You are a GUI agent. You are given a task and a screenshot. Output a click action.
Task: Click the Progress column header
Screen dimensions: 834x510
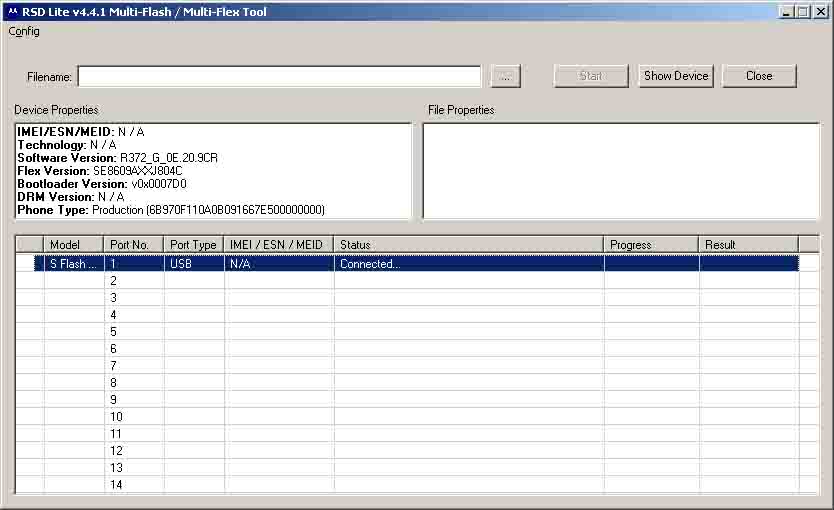[651, 245]
